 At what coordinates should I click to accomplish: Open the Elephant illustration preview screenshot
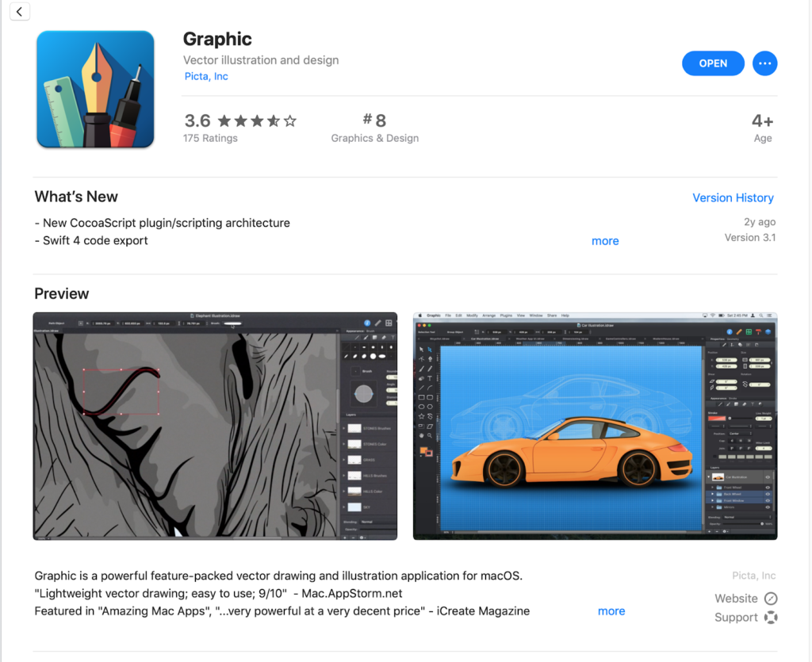[x=215, y=426]
